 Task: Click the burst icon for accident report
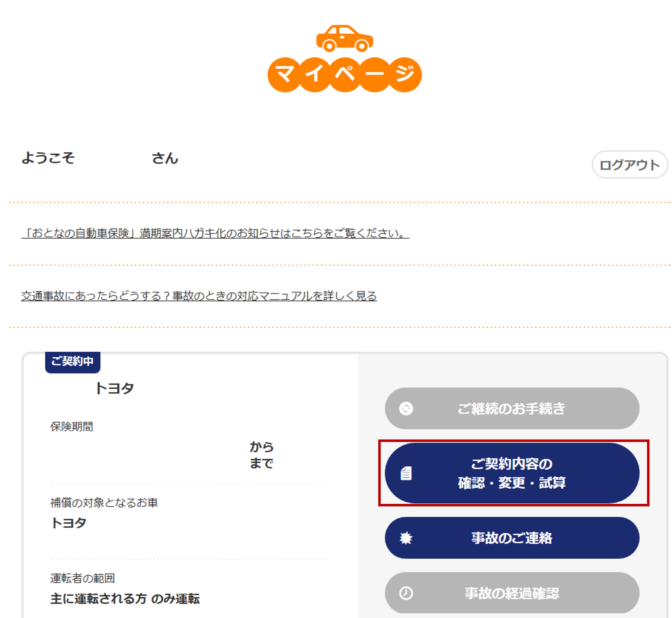(406, 538)
